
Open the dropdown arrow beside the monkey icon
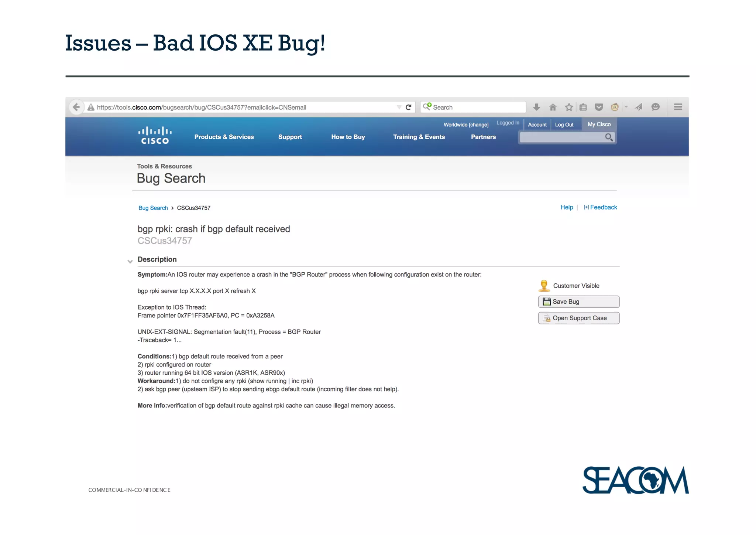[x=626, y=107]
